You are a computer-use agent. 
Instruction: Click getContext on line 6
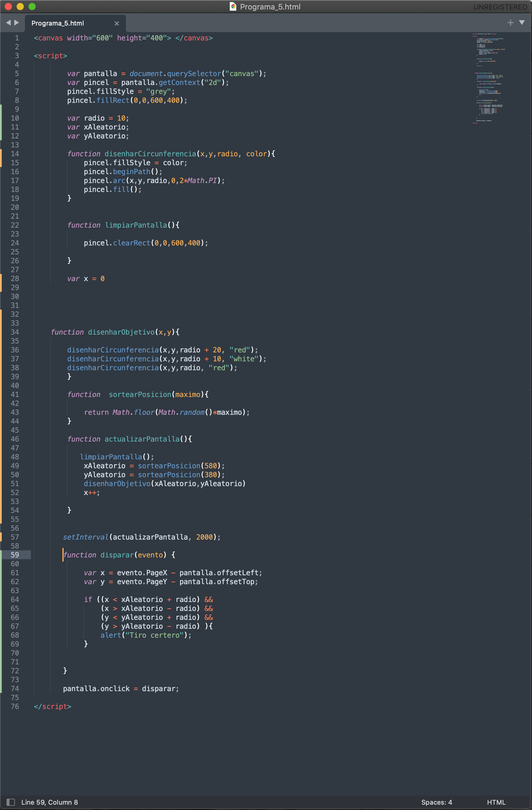(x=180, y=83)
